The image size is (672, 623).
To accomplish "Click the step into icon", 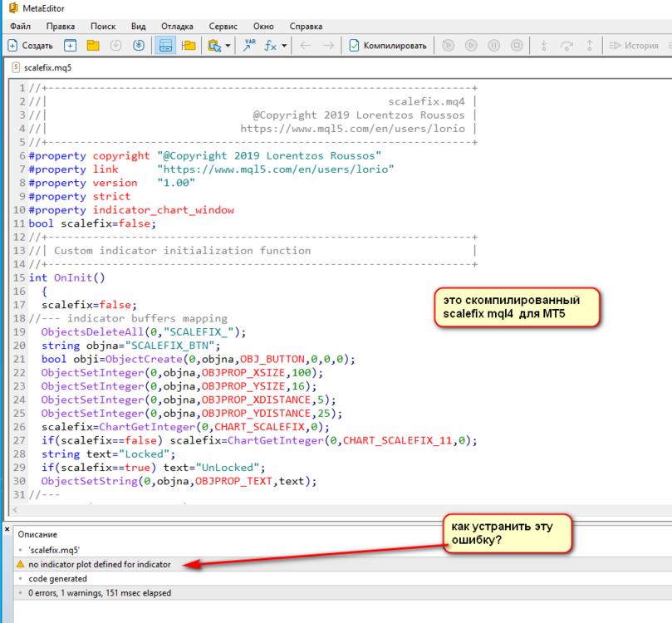I will point(544,46).
